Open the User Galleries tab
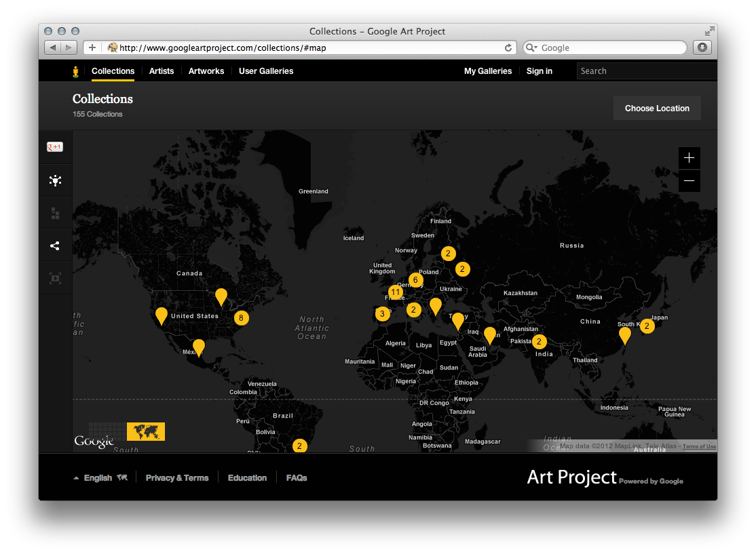 pyautogui.click(x=265, y=71)
